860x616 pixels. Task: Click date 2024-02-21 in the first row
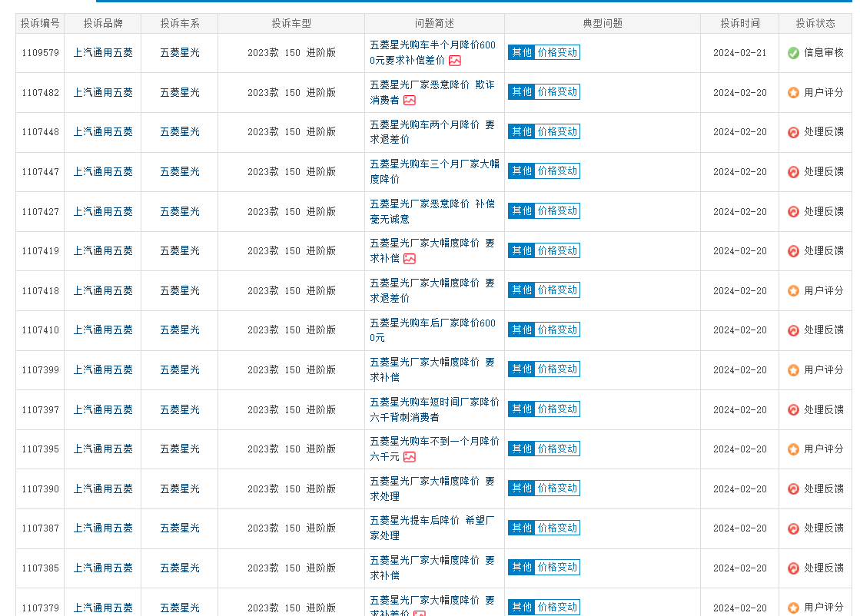coord(740,53)
